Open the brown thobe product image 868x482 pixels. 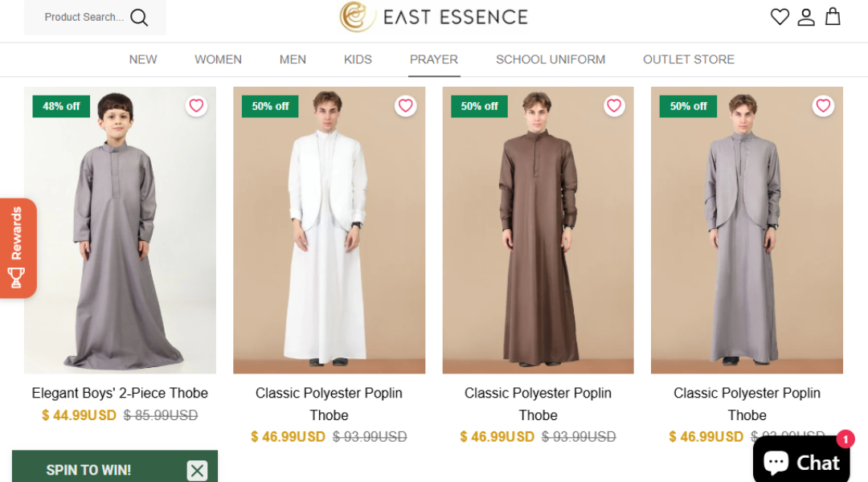(538, 231)
